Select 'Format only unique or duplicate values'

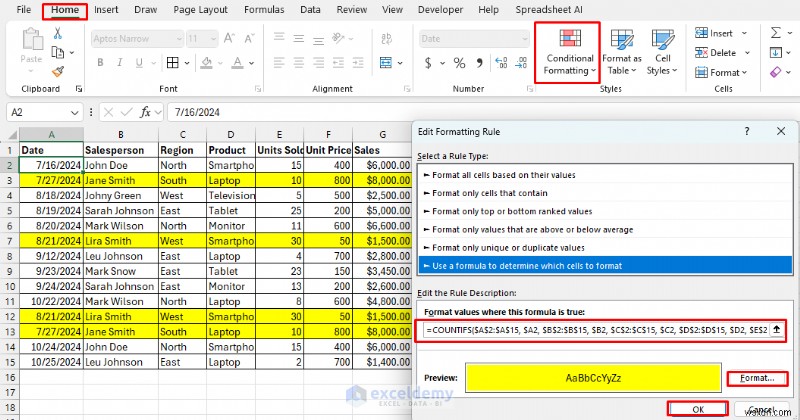click(606, 248)
